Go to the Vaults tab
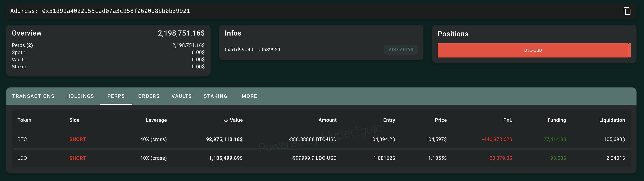644x181 pixels. (182, 96)
